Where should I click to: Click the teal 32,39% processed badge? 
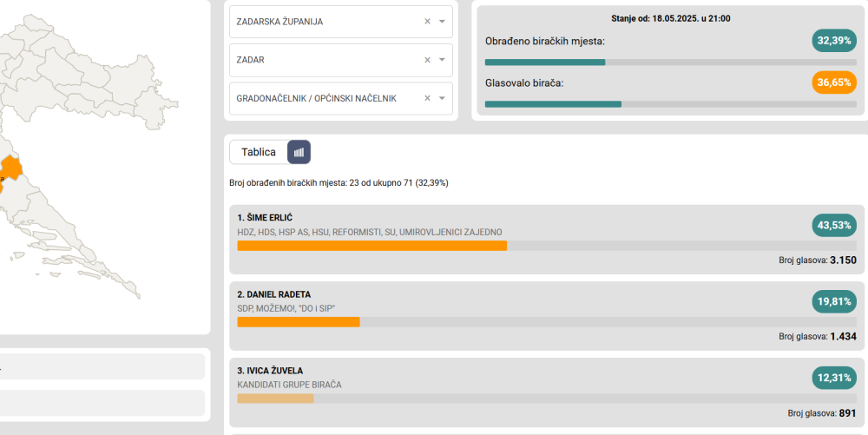(834, 41)
